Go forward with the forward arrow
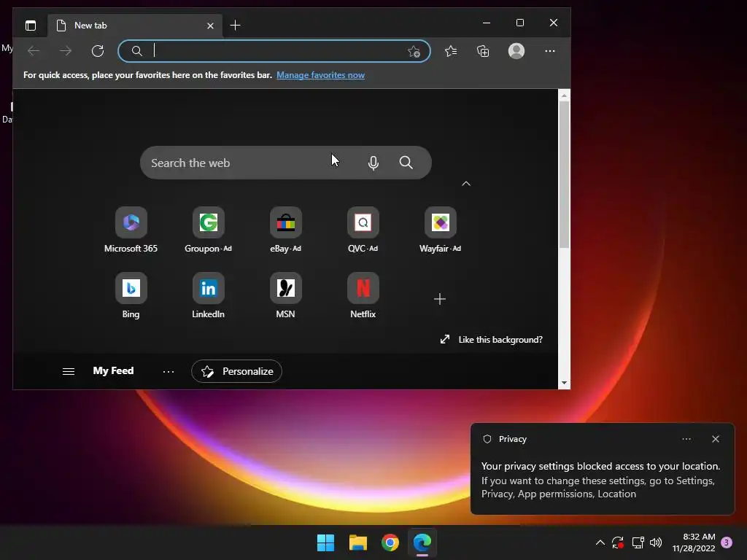The image size is (747, 560). [x=66, y=51]
